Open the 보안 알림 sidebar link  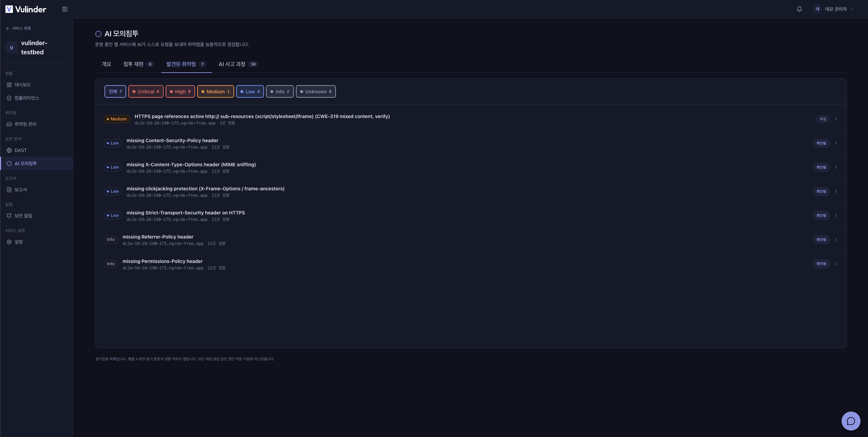(37, 216)
